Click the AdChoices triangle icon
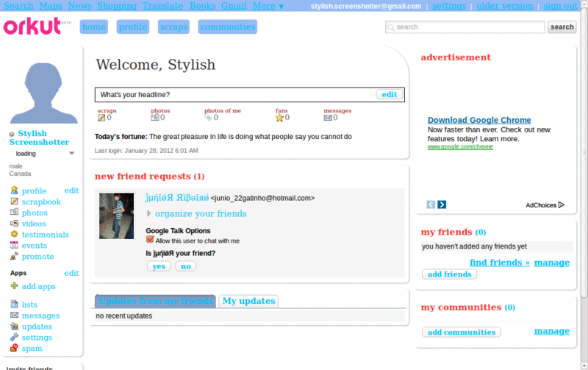The height and width of the screenshot is (370, 588). coord(562,205)
